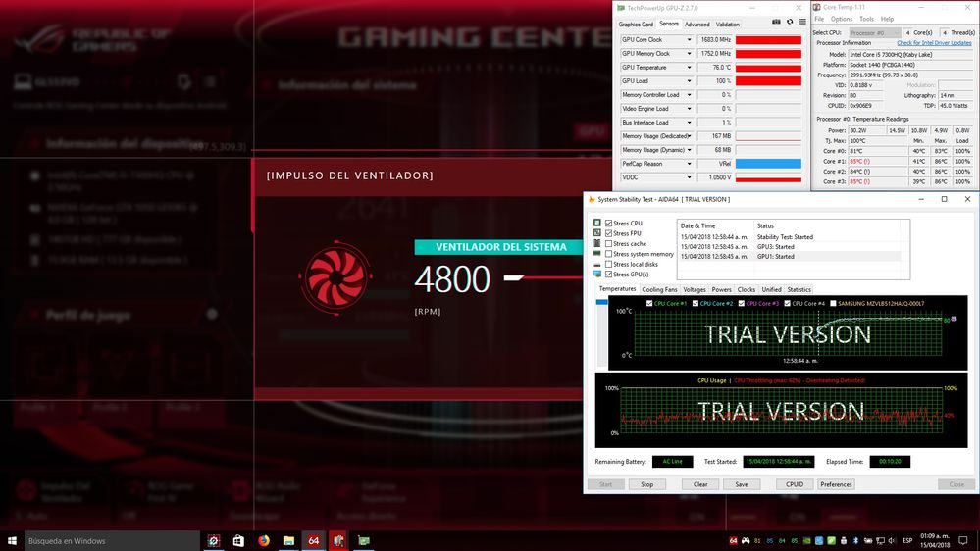Open Video Engine Load dropdown
Screen dimensions: 980x551
690,109
